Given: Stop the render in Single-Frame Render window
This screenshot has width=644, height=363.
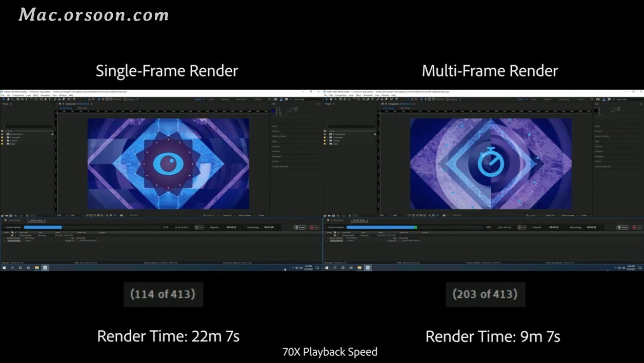Looking at the screenshot, I should [x=314, y=227].
